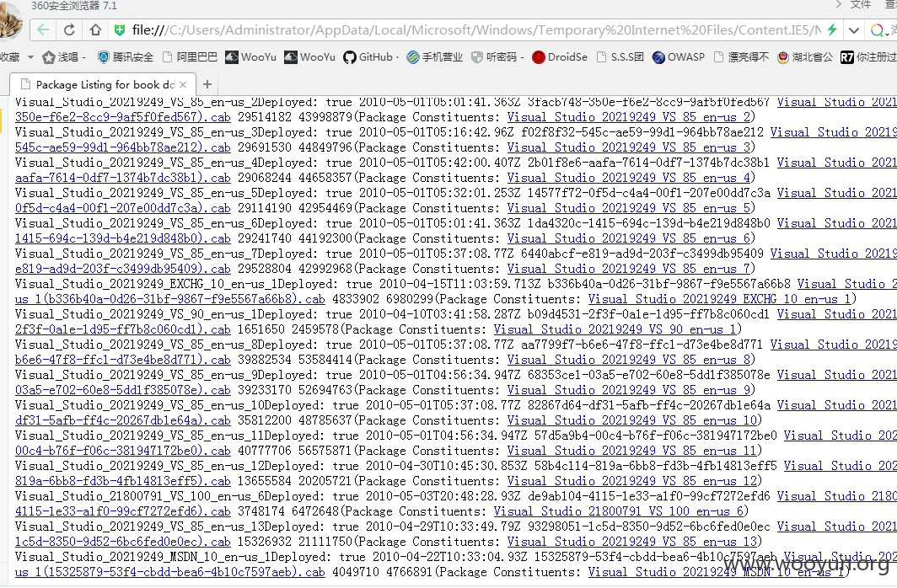Image resolution: width=897 pixels, height=588 pixels.
Task: Open constituent link VS_85_en-us_8
Action: click(x=628, y=360)
